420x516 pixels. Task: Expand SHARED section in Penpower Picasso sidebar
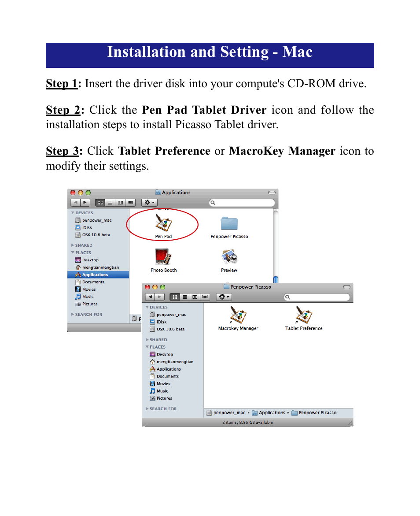[x=147, y=339]
